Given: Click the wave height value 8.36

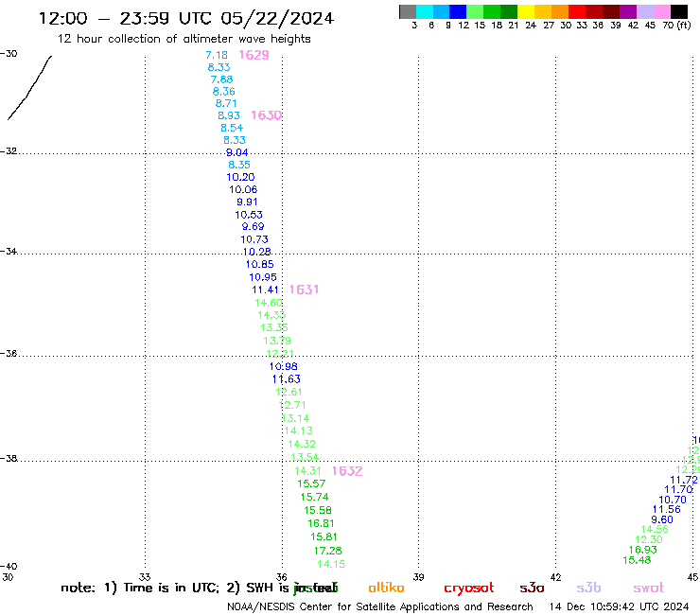Looking at the screenshot, I should pyautogui.click(x=224, y=91).
